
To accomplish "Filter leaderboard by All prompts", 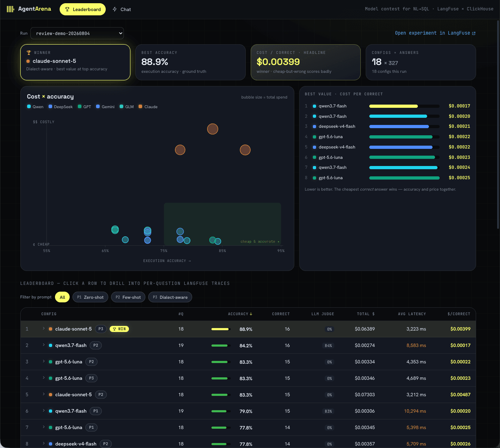I will 62,297.
